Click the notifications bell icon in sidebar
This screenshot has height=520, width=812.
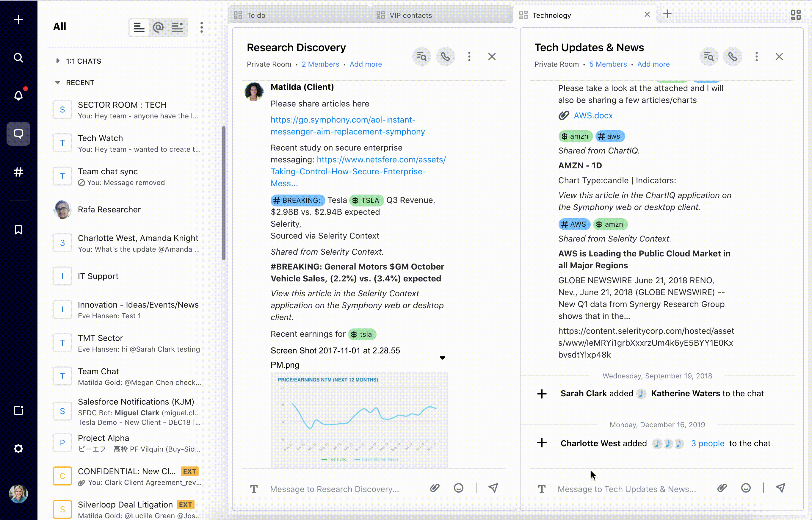coord(18,95)
